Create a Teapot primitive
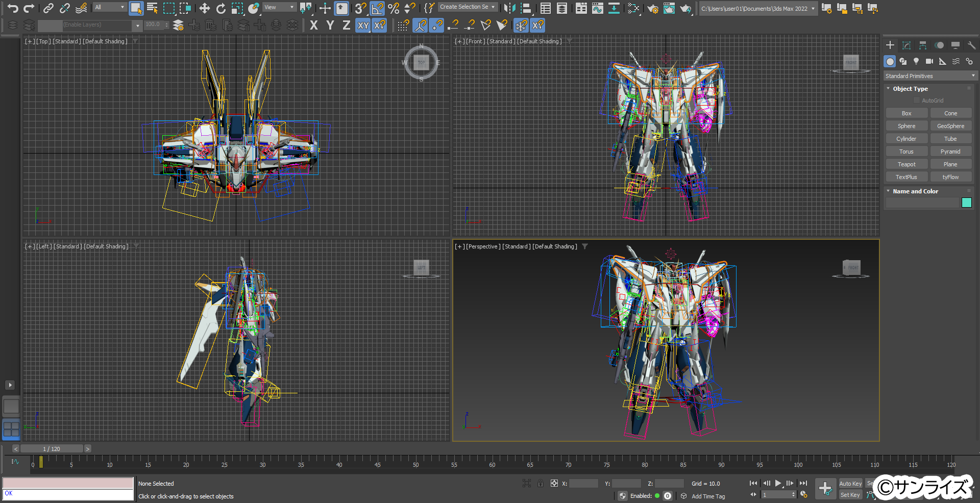Screen dimensions: 980x503 click(906, 164)
